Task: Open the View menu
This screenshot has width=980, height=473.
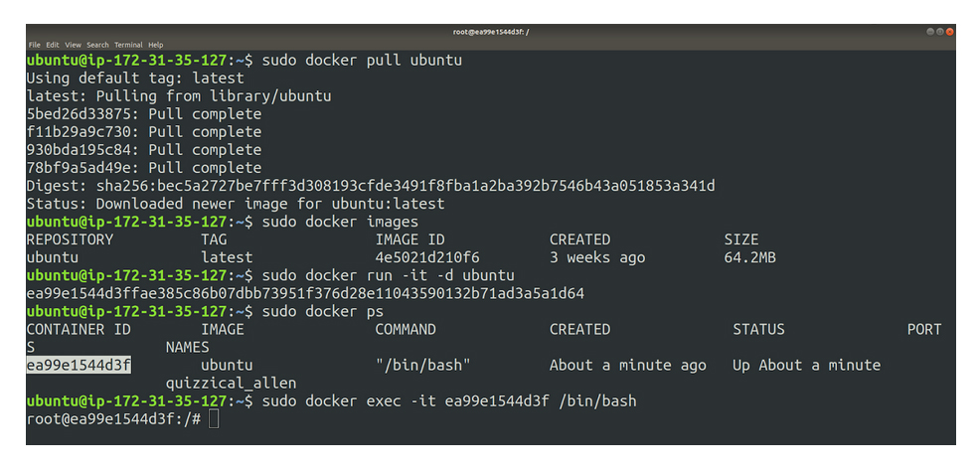Action: click(x=74, y=45)
